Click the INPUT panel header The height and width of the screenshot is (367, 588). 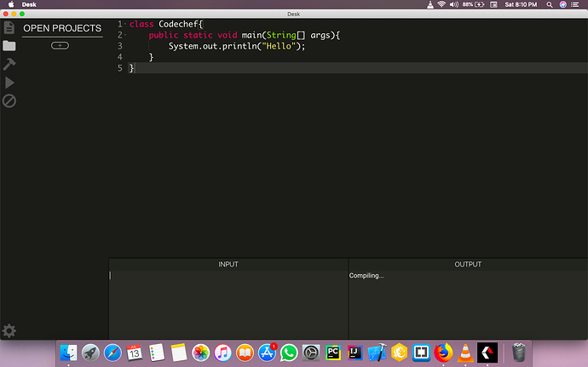[x=228, y=264]
